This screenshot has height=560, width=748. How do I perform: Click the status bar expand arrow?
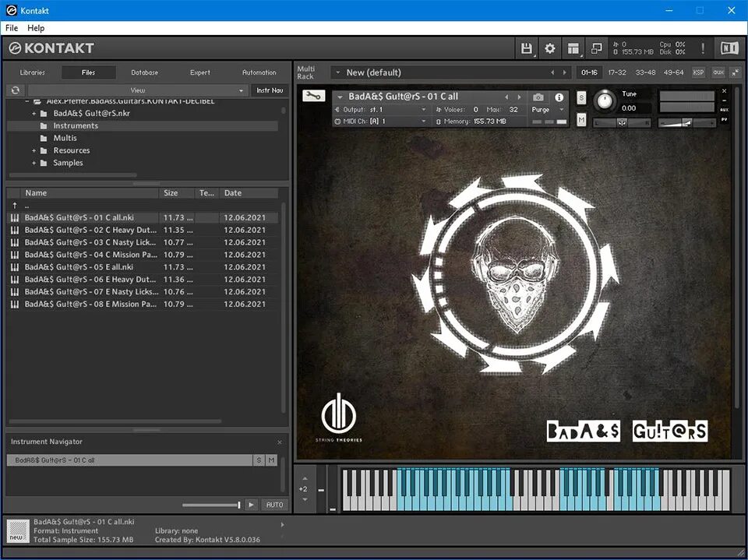click(282, 525)
